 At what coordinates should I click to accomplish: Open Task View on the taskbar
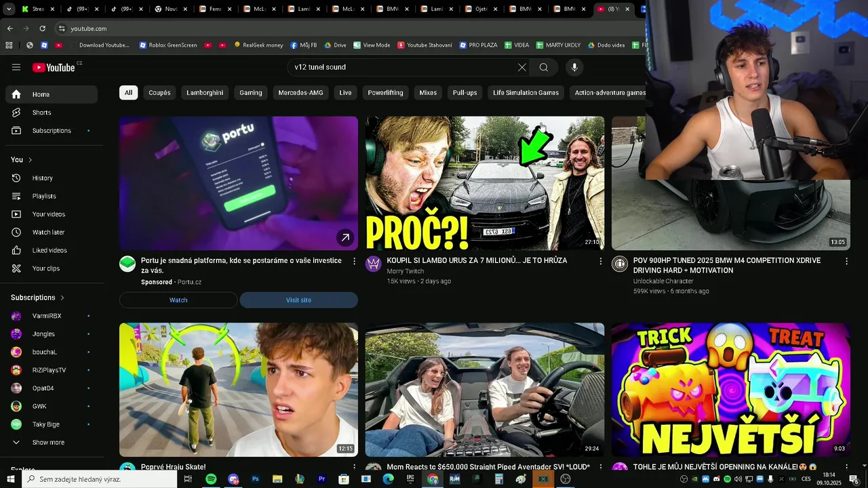tap(188, 479)
